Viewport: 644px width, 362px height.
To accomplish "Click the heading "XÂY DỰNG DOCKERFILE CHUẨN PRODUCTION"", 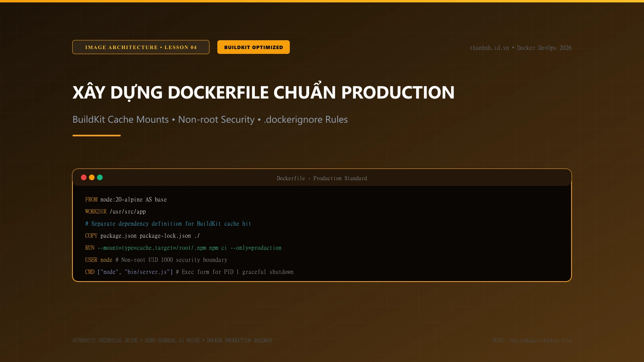I will click(x=264, y=93).
